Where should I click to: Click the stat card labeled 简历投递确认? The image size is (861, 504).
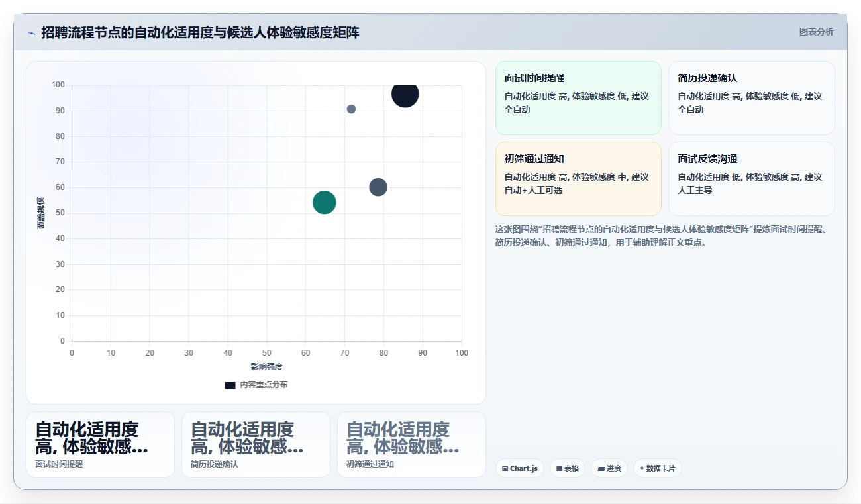point(256,444)
